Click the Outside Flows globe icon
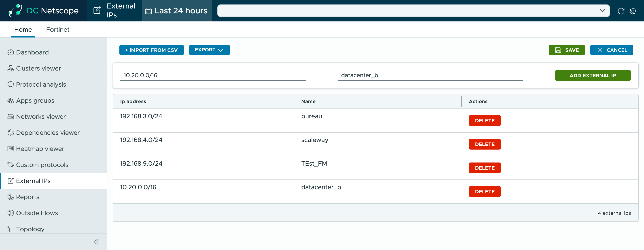Screen dimensions: 644x250 tap(11, 213)
